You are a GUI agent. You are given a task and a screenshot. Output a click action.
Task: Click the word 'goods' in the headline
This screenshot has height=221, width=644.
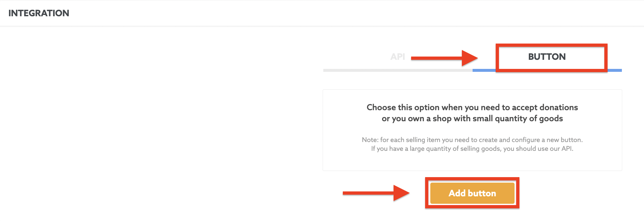[551, 119]
